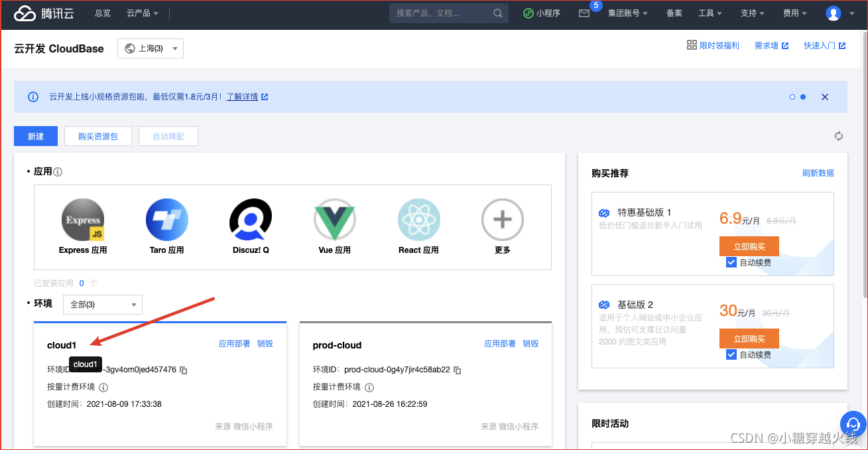The height and width of the screenshot is (450, 868).
Task: Expand the 费用 menu
Action: (x=794, y=13)
